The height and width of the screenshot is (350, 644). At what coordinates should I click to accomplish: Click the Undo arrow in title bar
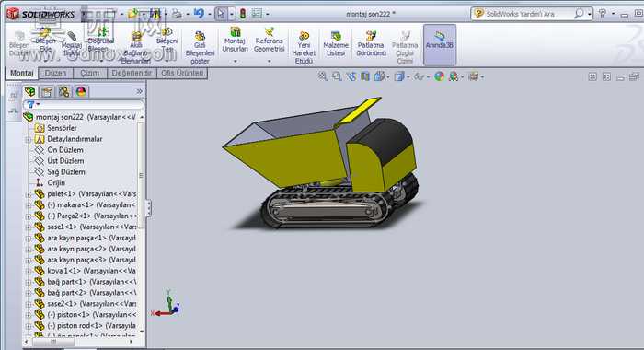click(x=199, y=14)
